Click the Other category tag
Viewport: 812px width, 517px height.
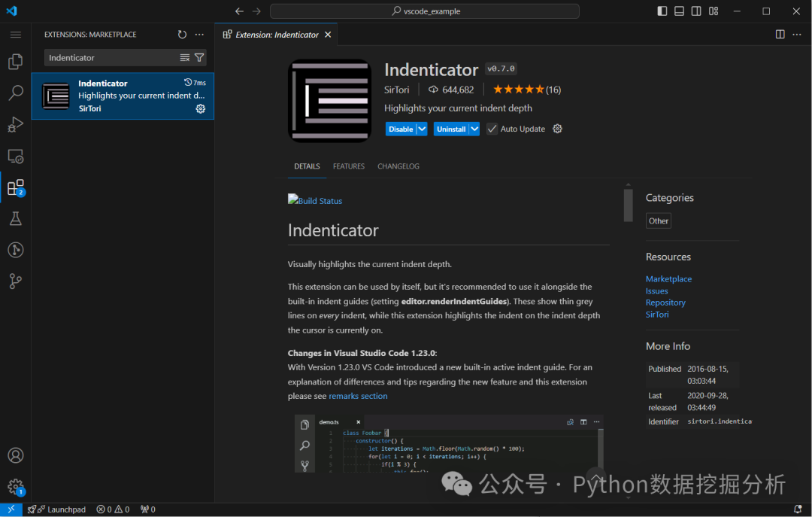click(658, 221)
